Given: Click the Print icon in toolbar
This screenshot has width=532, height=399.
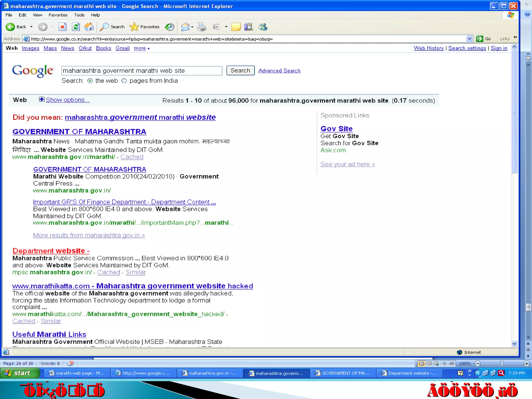Looking at the screenshot, I should 201,27.
